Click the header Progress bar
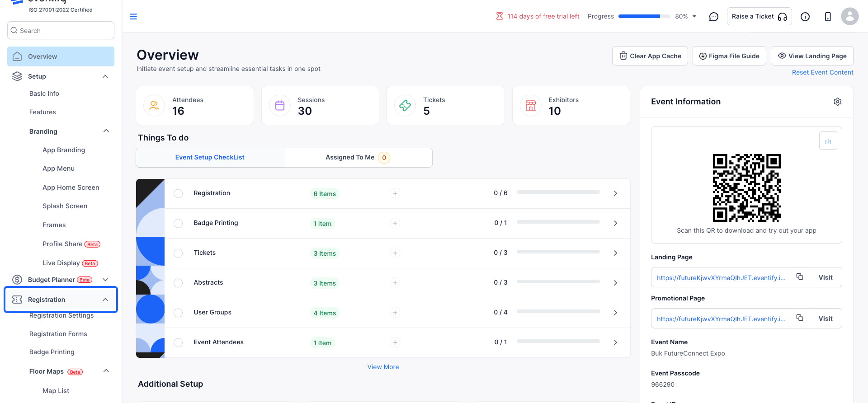This screenshot has height=403, width=868. tap(644, 16)
